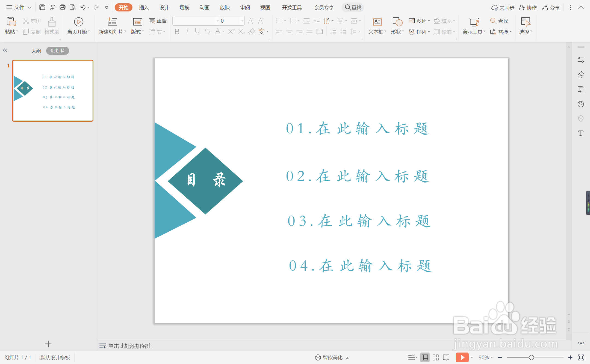590x364 pixels.
Task: Select slide 1 thumbnail in the panel
Action: [53, 91]
